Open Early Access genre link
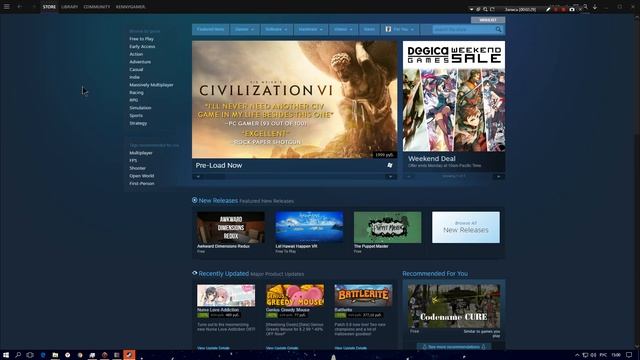640x360 pixels. coord(142,47)
